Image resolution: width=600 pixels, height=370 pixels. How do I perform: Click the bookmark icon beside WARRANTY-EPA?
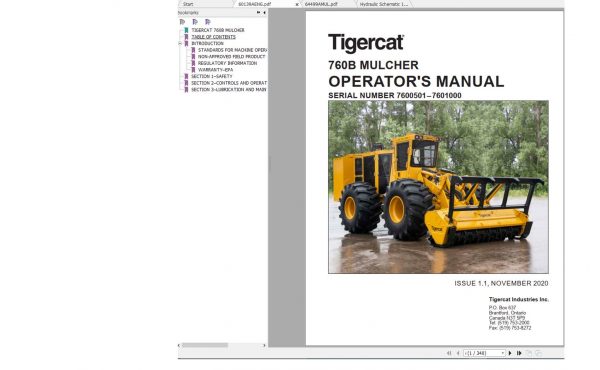click(193, 70)
